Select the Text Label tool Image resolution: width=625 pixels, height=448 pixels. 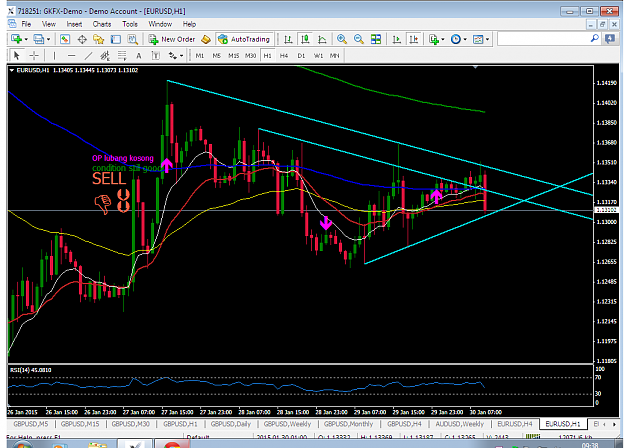(x=155, y=55)
